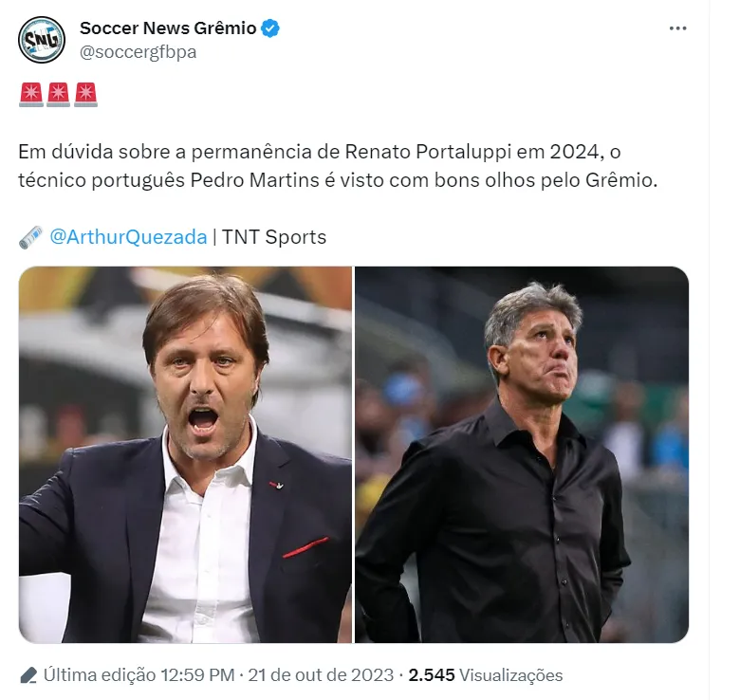Open the @soccergfbpa handle link

[138, 52]
